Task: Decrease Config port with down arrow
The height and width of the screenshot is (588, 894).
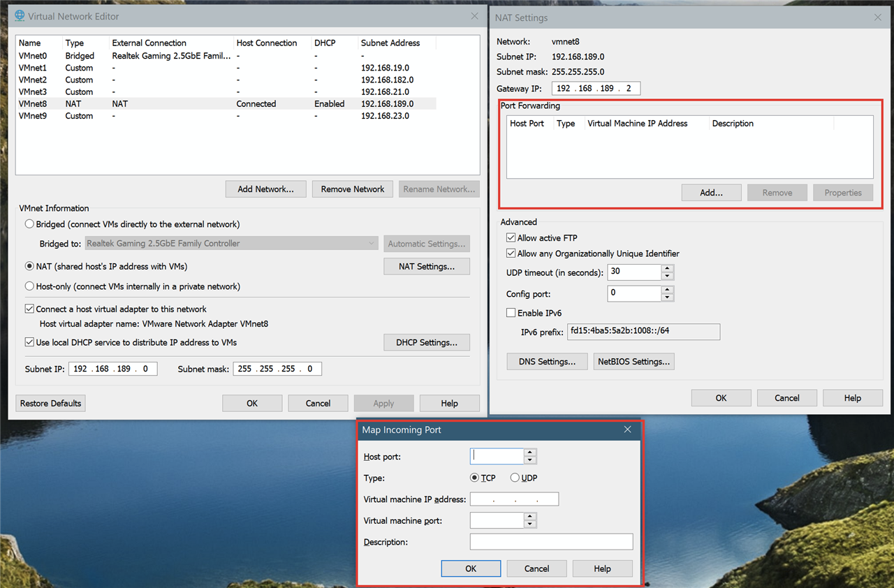Action: coord(667,297)
